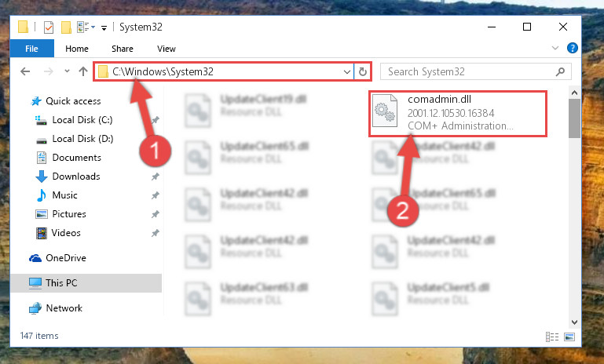Image resolution: width=604 pixels, height=364 pixels.
Task: Toggle the pin next to Pictures
Action: 156,214
